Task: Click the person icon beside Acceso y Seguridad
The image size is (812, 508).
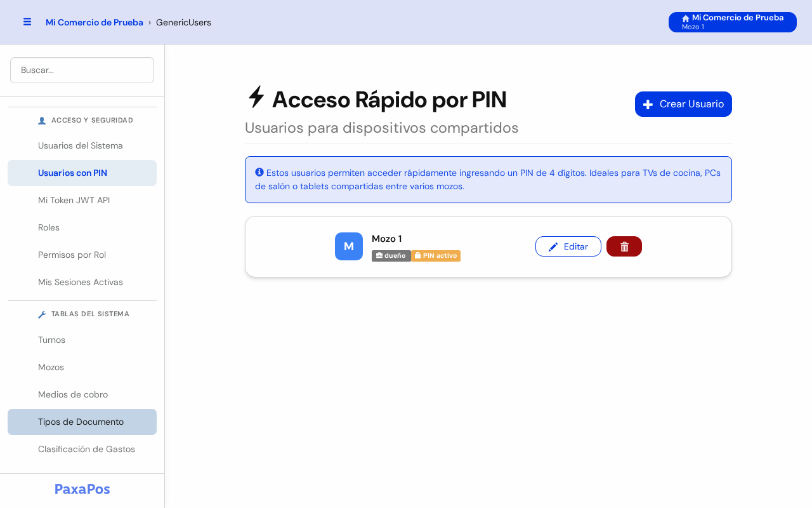Action: [42, 121]
